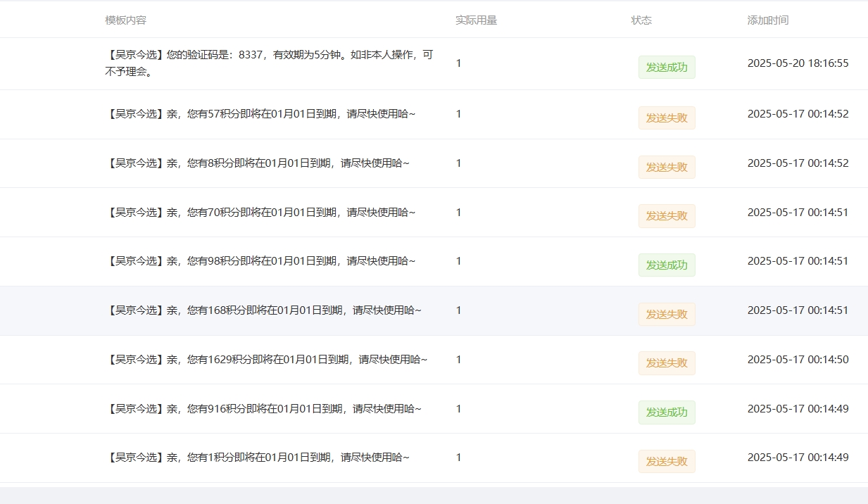
Task: Click the 状态 column header
Action: point(641,20)
